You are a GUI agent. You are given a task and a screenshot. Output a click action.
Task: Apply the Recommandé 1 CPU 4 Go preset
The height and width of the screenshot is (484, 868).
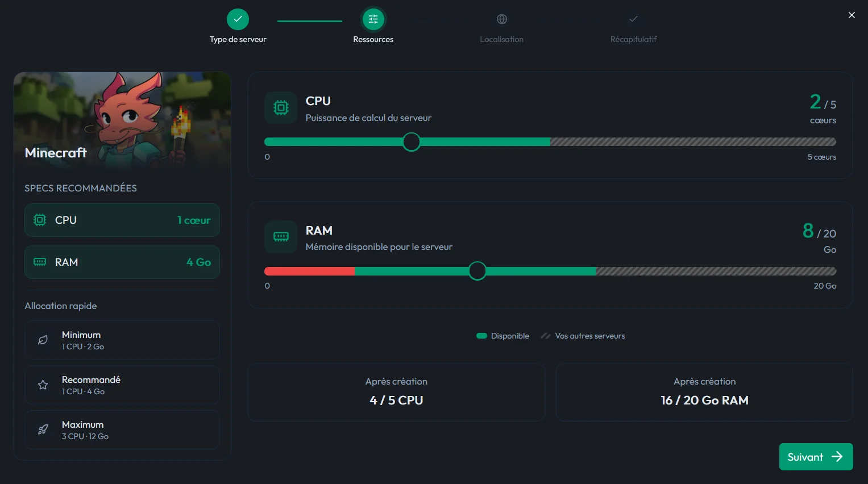[x=122, y=385]
